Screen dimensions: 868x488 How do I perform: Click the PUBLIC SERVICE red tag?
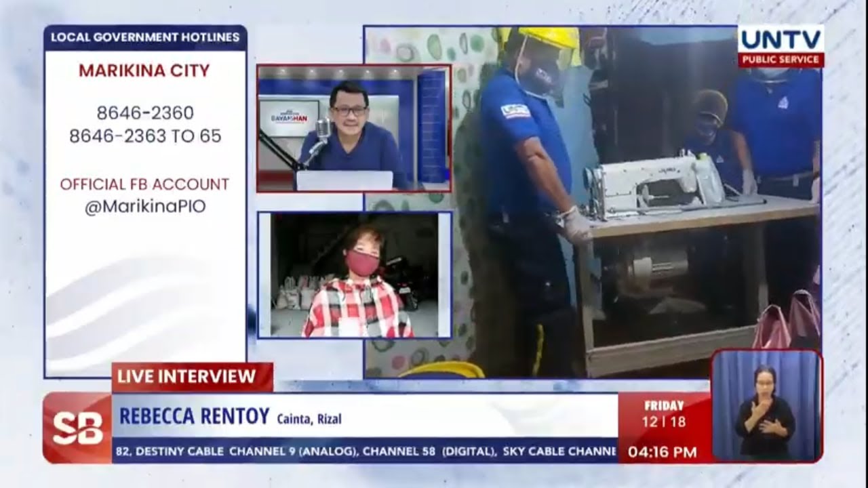(781, 60)
